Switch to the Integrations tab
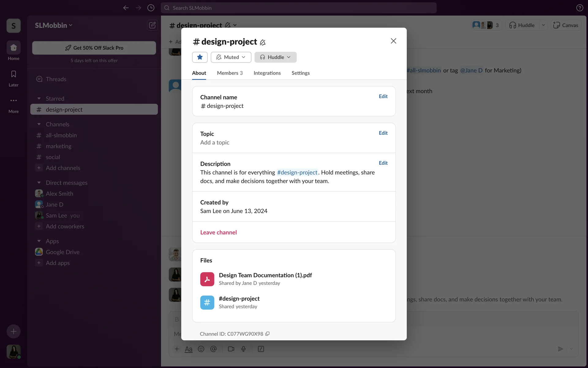This screenshot has width=588, height=368. (267, 73)
